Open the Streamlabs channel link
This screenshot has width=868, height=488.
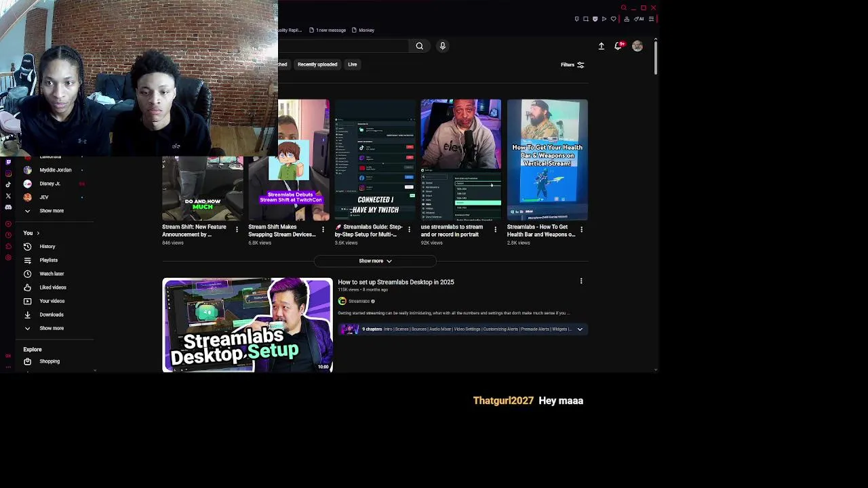point(359,301)
